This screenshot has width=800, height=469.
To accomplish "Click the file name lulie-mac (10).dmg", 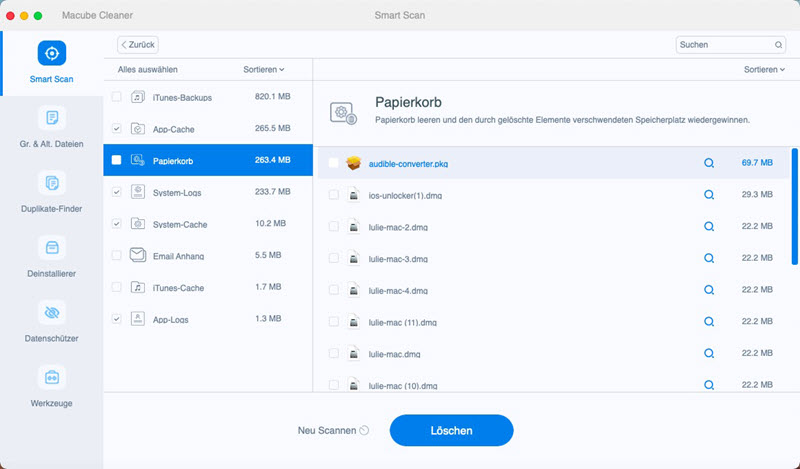I will tap(403, 385).
